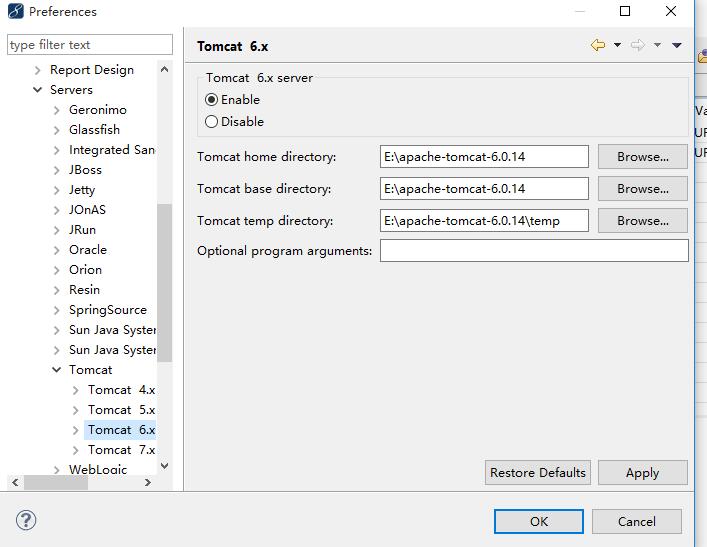The image size is (707, 547).
Task: Select Geronimo in the server list
Action: coord(98,110)
